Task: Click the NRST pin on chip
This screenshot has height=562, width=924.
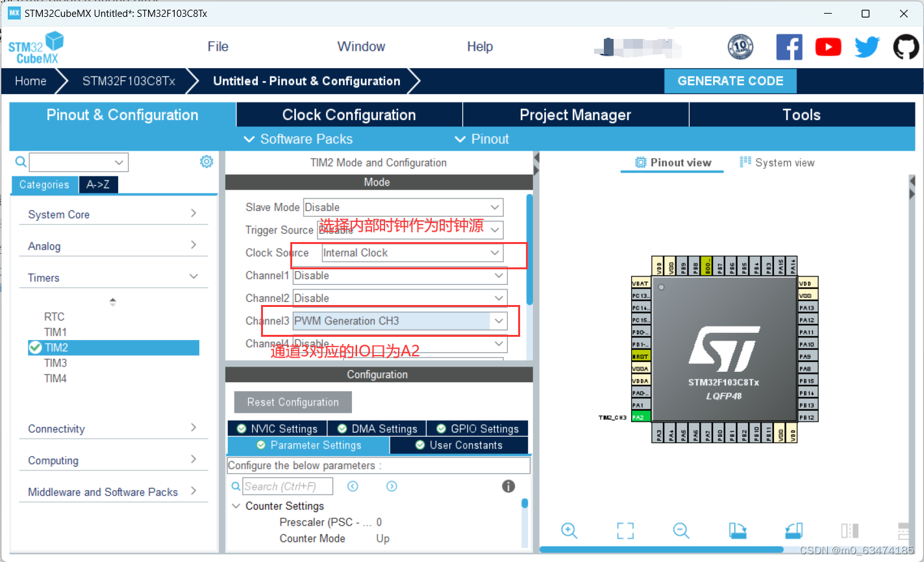Action: (x=640, y=356)
